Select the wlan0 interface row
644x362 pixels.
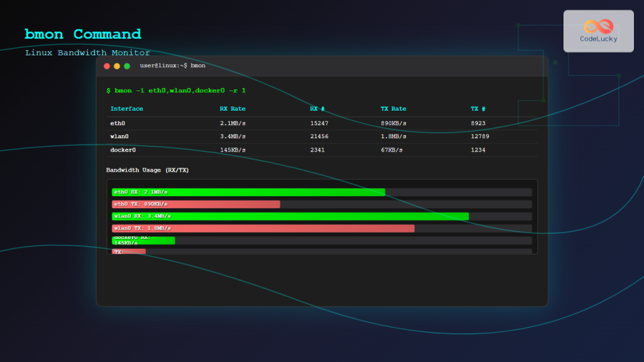252,136
